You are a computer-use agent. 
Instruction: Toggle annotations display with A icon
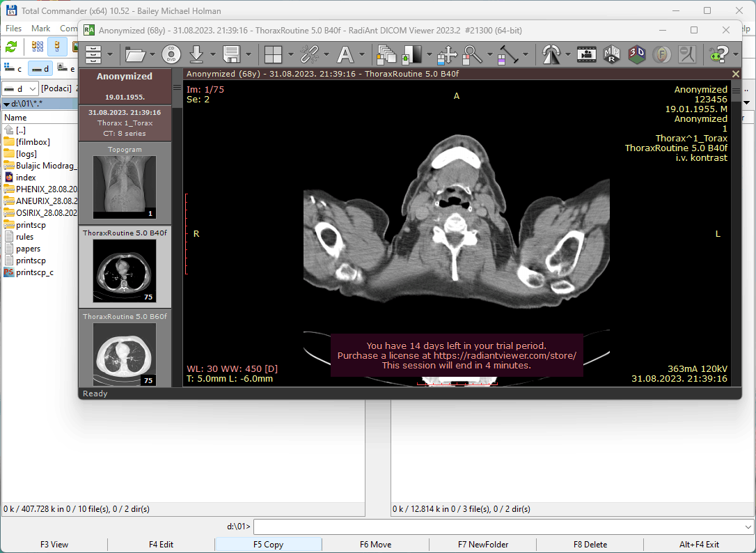[345, 54]
